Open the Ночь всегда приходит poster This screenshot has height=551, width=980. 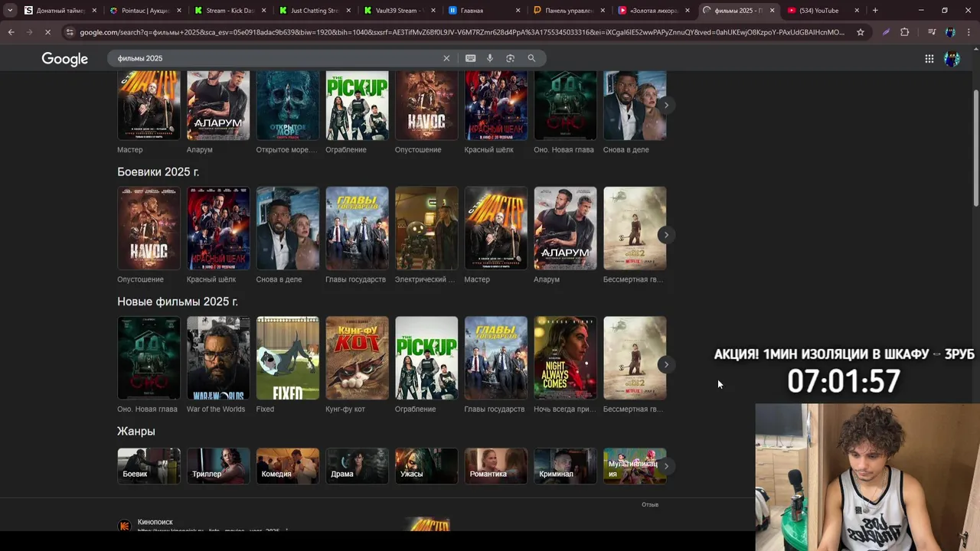coord(565,358)
